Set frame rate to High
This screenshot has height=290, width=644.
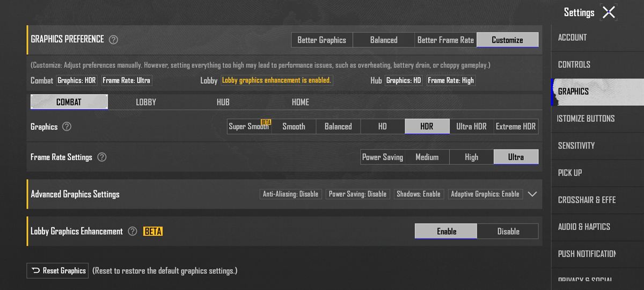coord(471,157)
